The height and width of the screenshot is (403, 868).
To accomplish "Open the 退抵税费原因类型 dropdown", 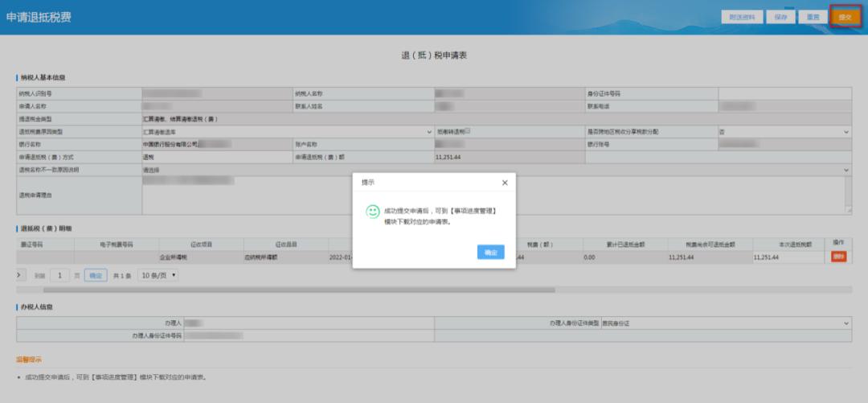I will [287, 132].
